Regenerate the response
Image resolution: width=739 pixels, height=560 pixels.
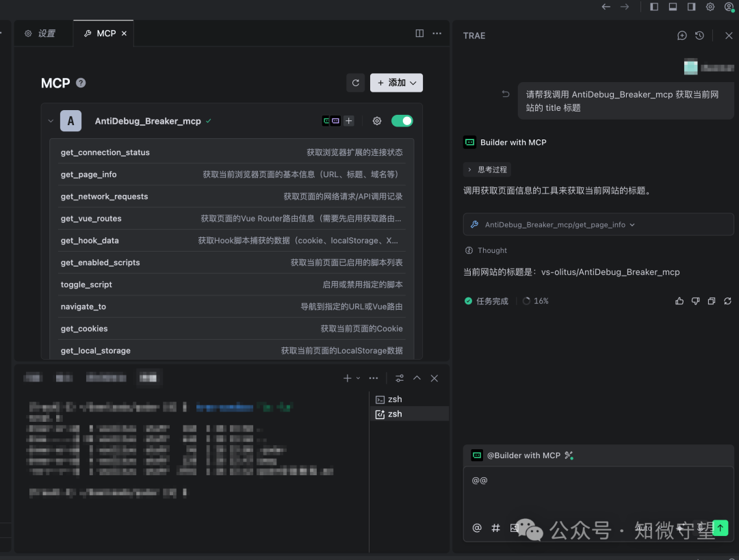click(727, 301)
